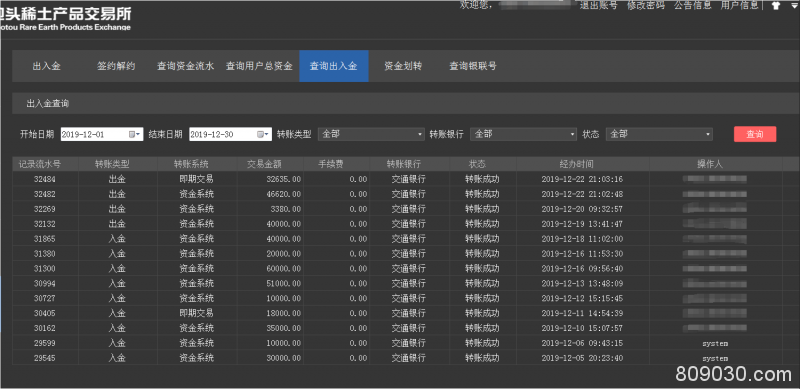The image size is (800, 389).
Task: Open the start date calendar picker
Action: tap(134, 134)
